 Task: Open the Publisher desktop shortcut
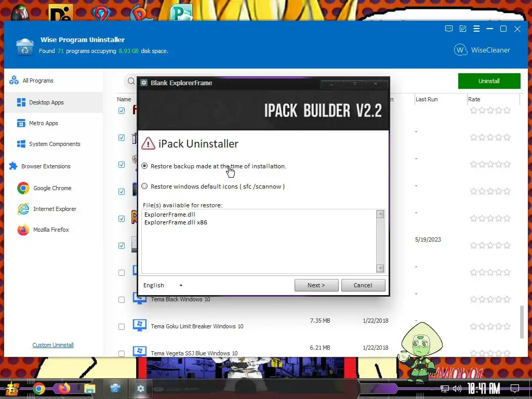181,12
